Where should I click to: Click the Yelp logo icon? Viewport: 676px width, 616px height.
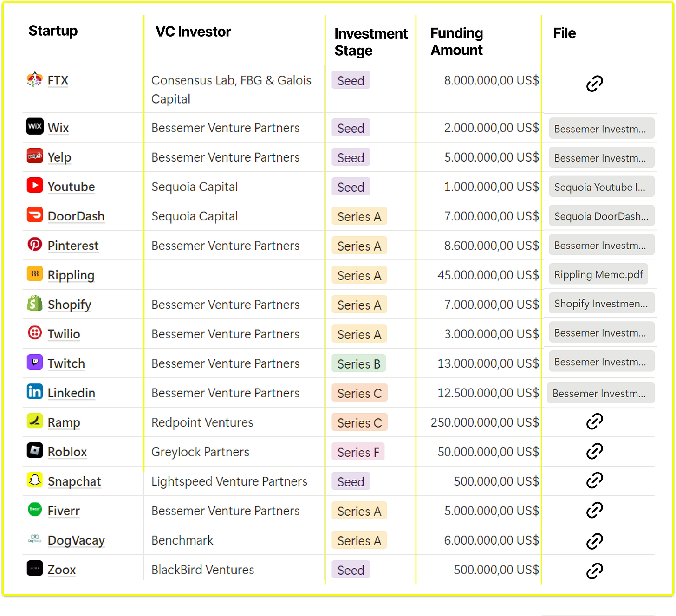point(35,156)
